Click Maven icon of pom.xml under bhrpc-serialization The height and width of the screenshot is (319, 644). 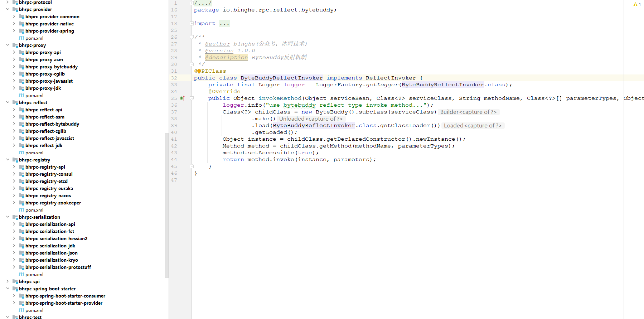(21, 275)
